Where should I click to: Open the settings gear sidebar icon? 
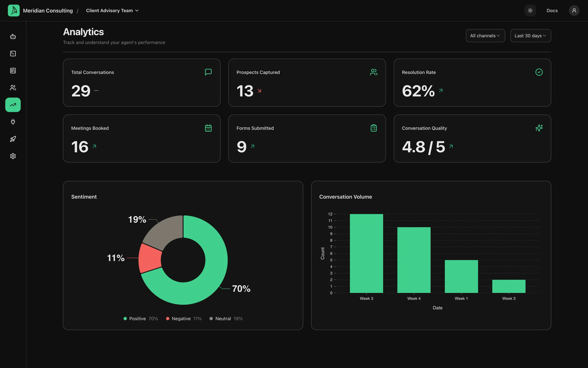pyautogui.click(x=13, y=156)
